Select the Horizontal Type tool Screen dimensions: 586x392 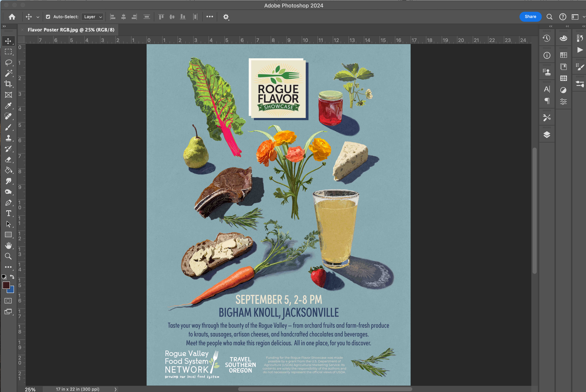(x=8, y=213)
